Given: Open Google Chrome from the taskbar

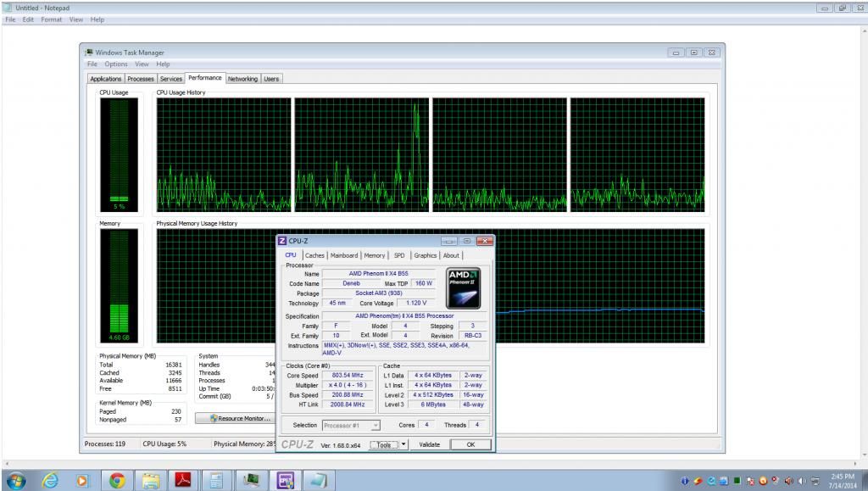Looking at the screenshot, I should coord(117,480).
